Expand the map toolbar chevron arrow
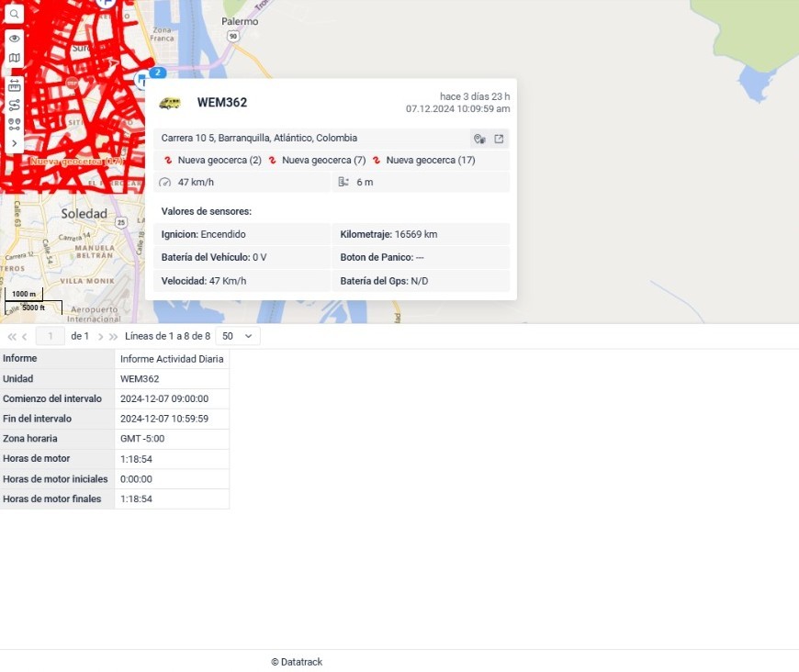This screenshot has width=799, height=672. coord(14,144)
